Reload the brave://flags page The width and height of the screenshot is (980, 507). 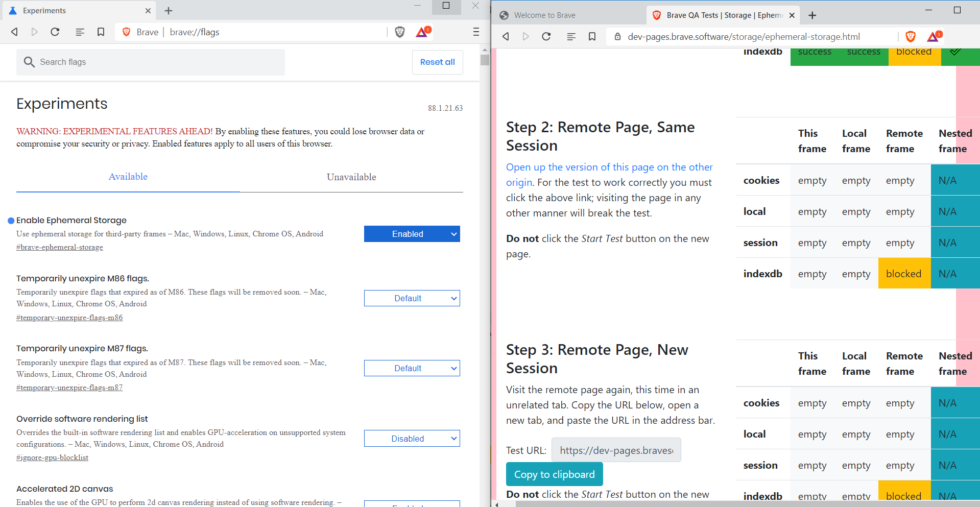[x=55, y=32]
